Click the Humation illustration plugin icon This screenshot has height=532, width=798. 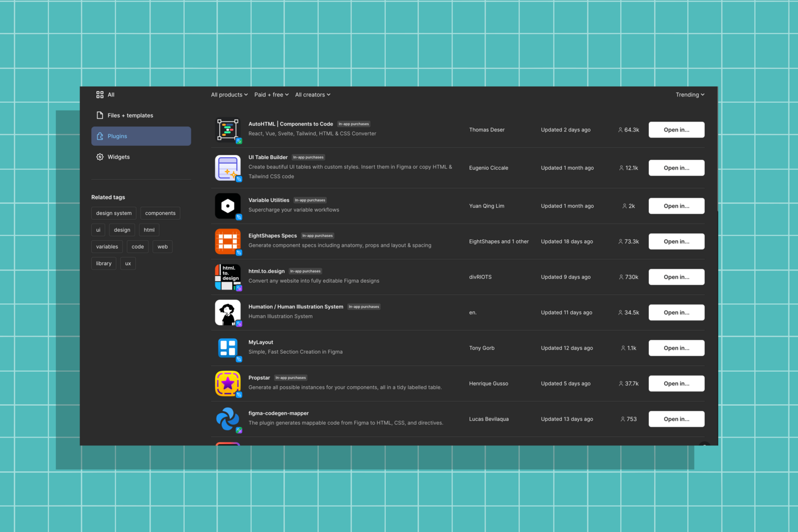tap(228, 312)
